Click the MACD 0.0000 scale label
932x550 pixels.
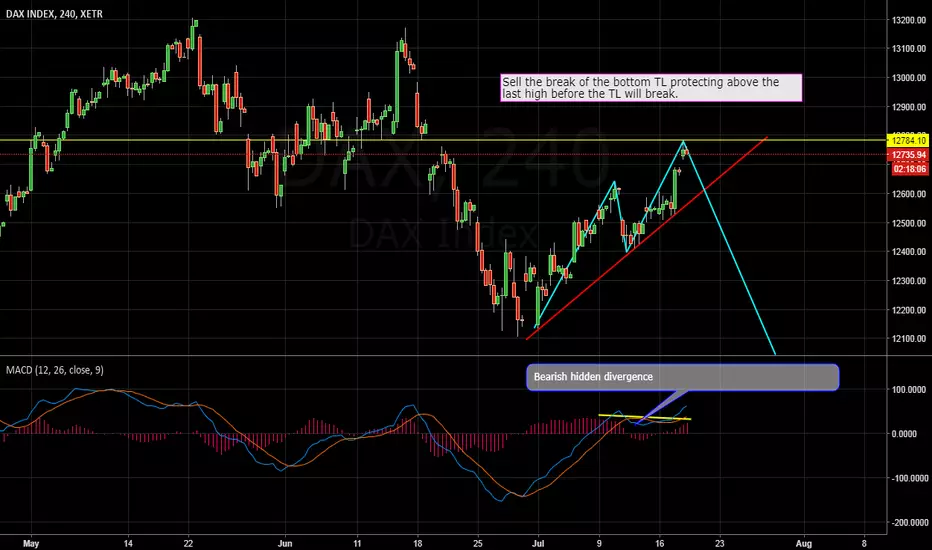coord(904,434)
